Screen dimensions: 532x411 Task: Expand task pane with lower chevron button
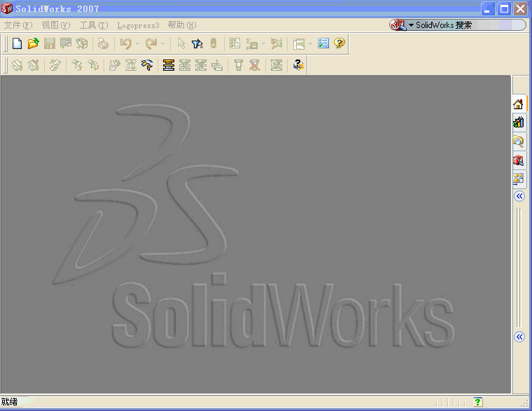point(519,337)
